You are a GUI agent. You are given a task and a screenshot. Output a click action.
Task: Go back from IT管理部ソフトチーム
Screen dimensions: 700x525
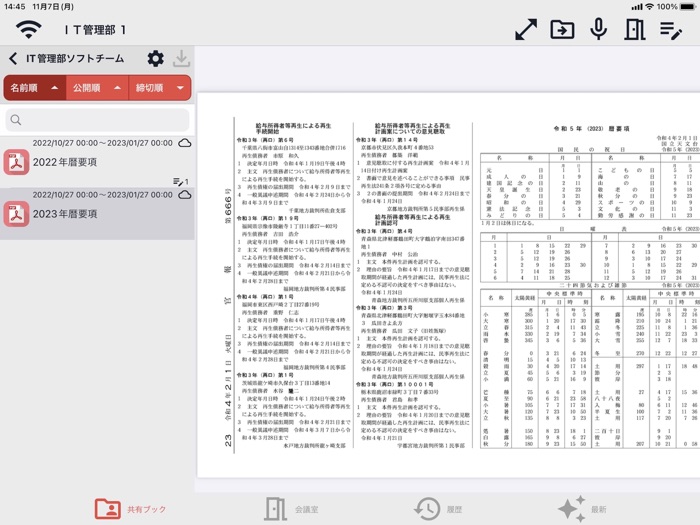(13, 58)
